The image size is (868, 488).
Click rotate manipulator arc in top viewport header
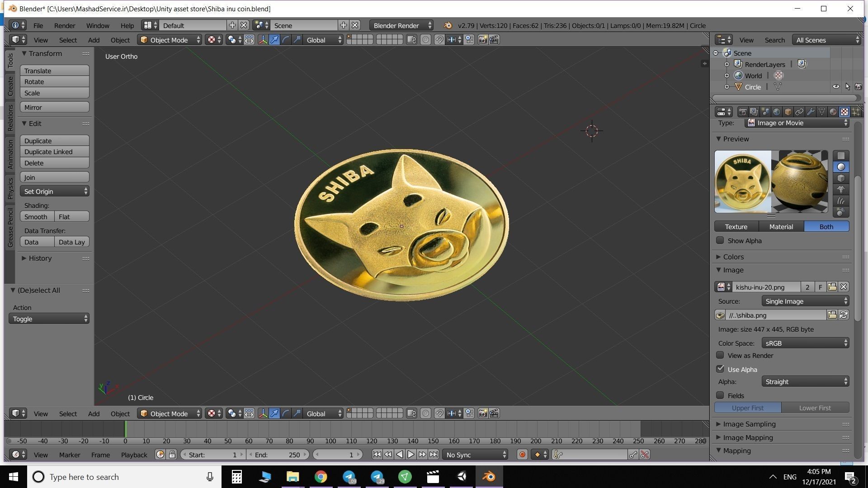(286, 40)
